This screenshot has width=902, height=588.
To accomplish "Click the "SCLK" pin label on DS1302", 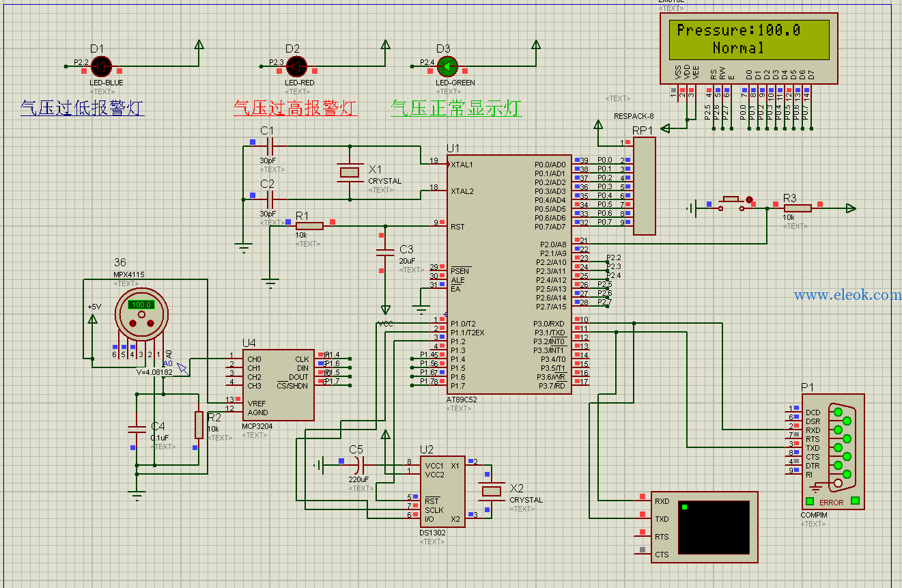I will pyautogui.click(x=434, y=509).
